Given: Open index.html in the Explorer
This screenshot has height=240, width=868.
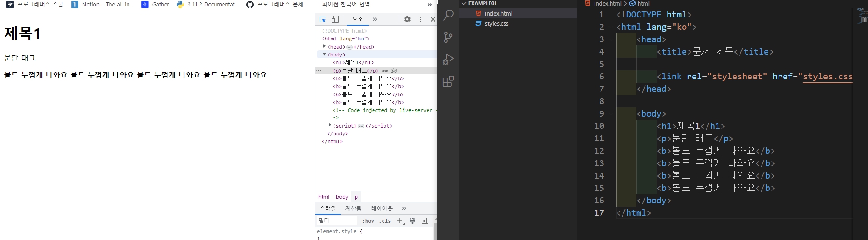Looking at the screenshot, I should coord(517,13).
